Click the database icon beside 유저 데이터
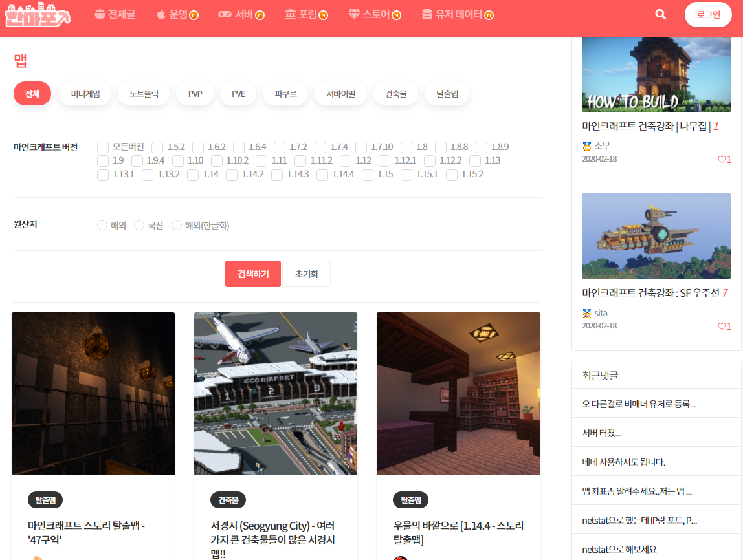Screen dimensions: 743x560 pyautogui.click(x=427, y=15)
